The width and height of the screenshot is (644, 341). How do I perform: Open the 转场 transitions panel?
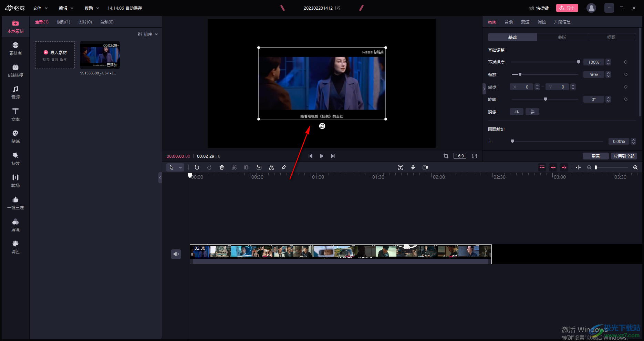pos(15,181)
